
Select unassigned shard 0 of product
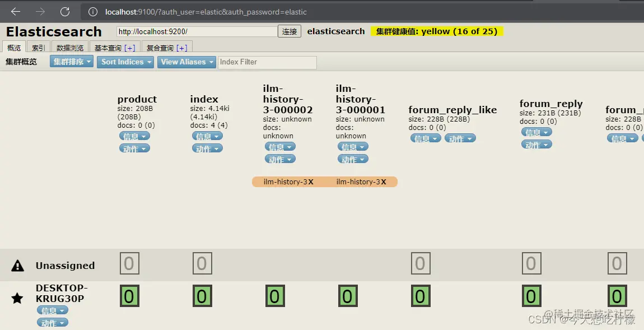coord(129,263)
